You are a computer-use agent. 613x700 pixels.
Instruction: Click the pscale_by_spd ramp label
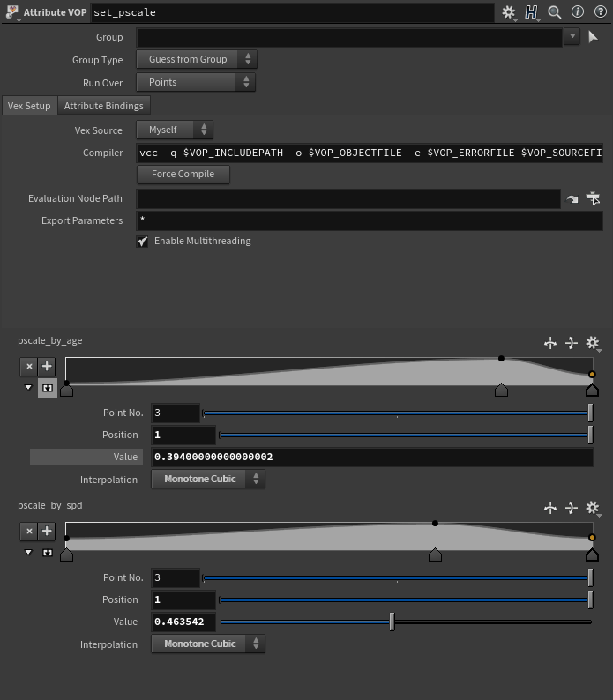pyautogui.click(x=50, y=506)
